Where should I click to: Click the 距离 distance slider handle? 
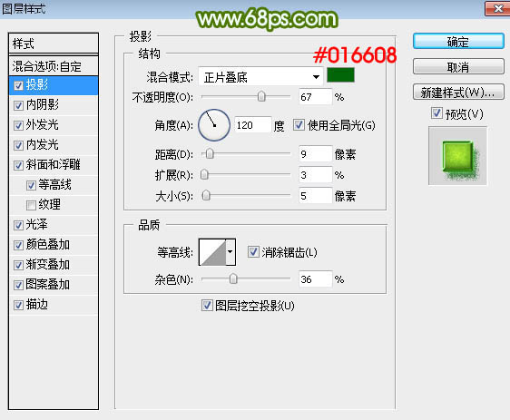[210, 153]
